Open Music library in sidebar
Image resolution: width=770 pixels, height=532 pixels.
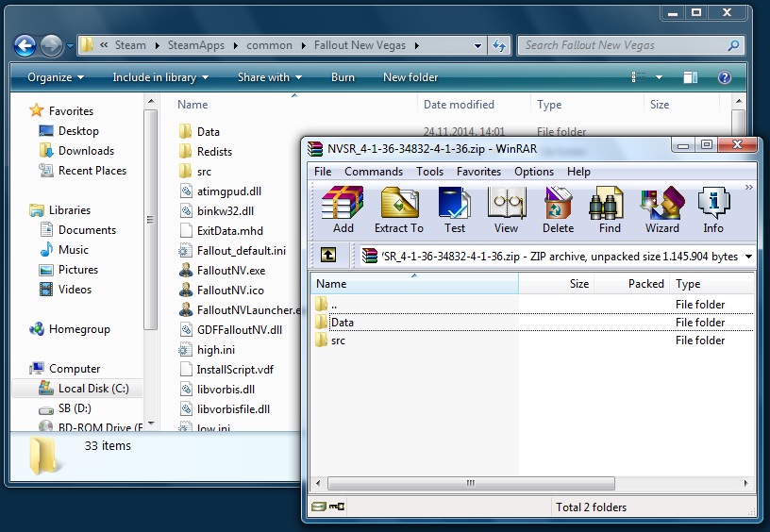[74, 250]
